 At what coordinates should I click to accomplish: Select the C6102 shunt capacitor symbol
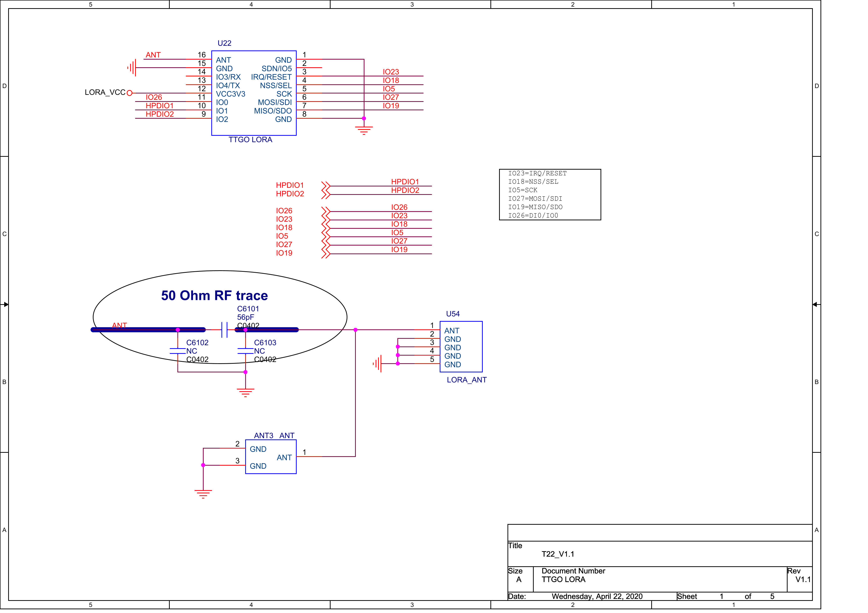click(x=178, y=351)
